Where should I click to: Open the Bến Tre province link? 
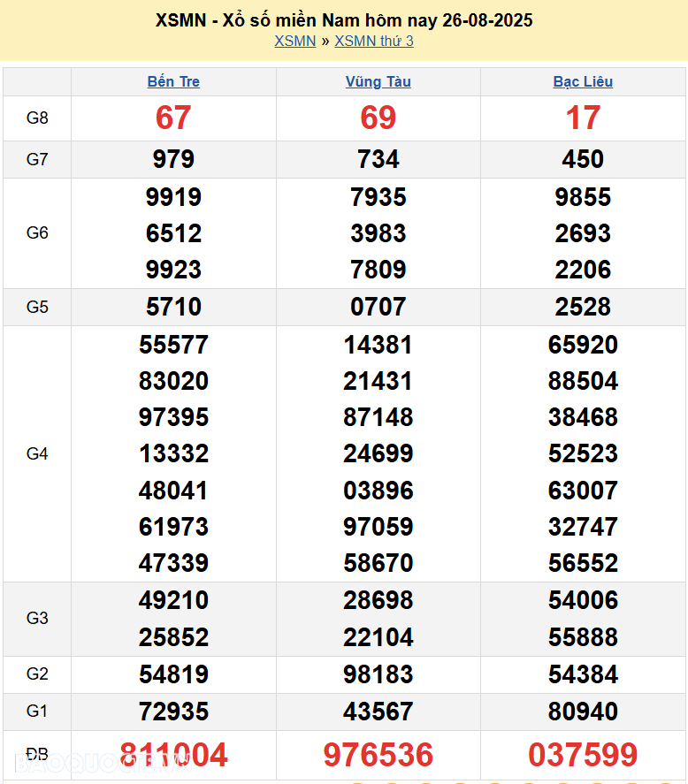pos(173,81)
